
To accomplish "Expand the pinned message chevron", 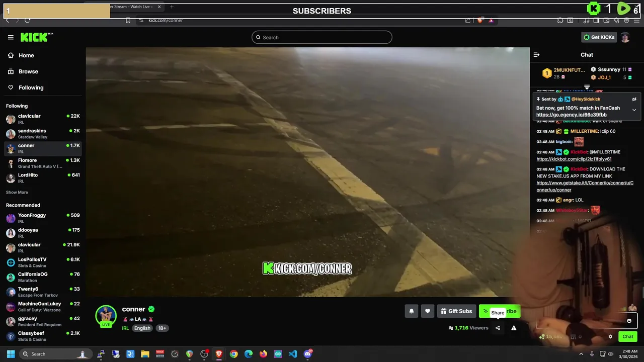I will [x=634, y=110].
